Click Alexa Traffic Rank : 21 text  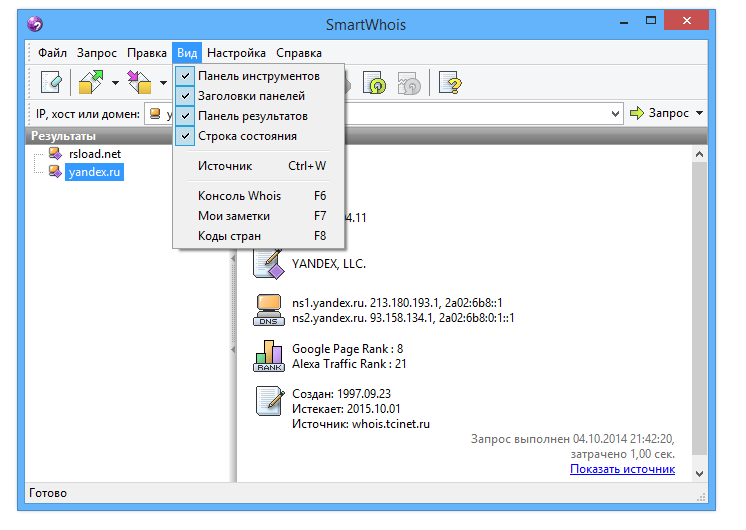[x=349, y=364]
